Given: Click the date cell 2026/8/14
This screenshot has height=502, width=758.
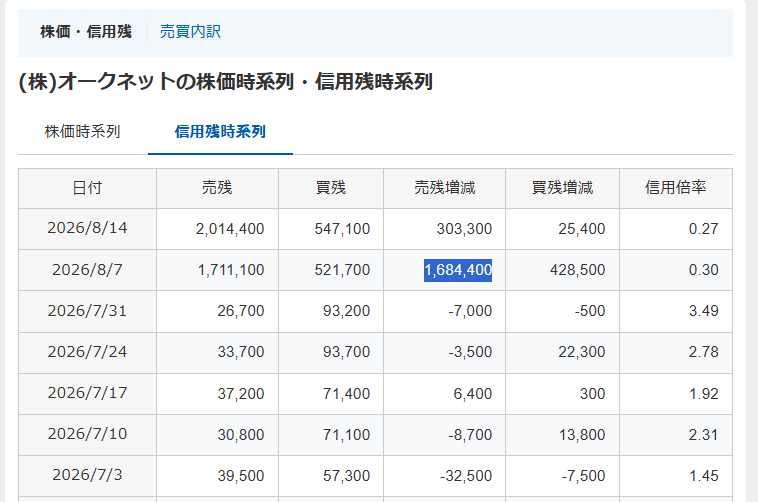Looking at the screenshot, I should [87, 228].
